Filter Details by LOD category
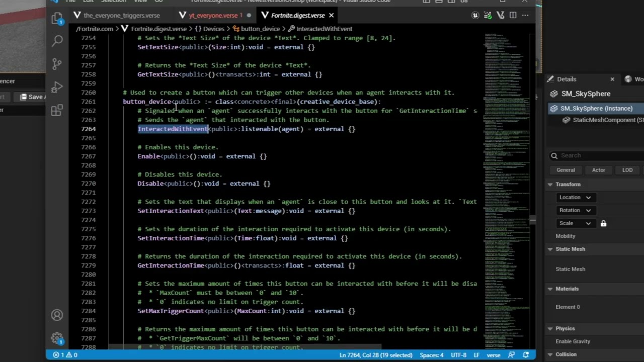 click(x=627, y=170)
